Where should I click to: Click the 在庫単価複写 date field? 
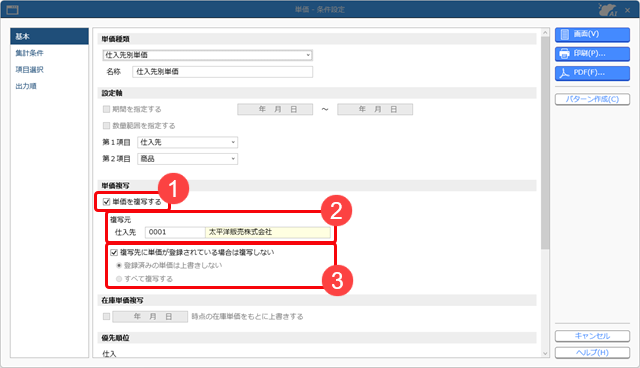click(150, 317)
